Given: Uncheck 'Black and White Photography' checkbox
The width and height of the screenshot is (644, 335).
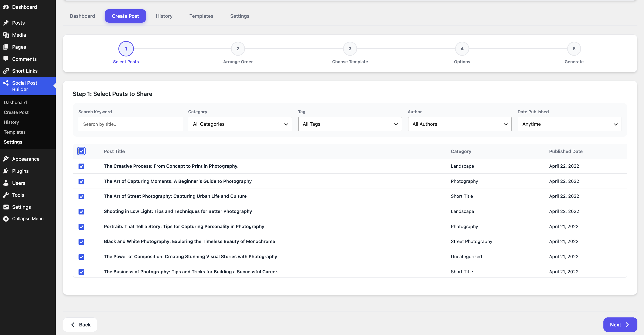Looking at the screenshot, I should pyautogui.click(x=81, y=242).
